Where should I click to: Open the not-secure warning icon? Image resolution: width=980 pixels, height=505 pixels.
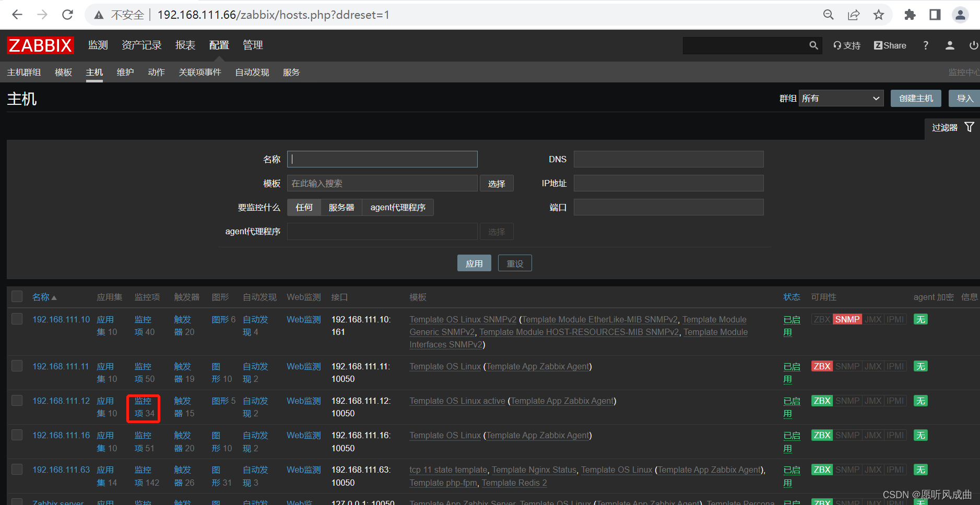pos(99,15)
